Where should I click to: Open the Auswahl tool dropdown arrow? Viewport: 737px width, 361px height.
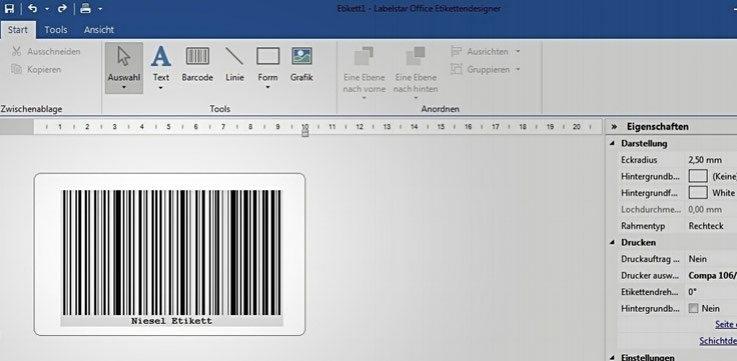(124, 87)
